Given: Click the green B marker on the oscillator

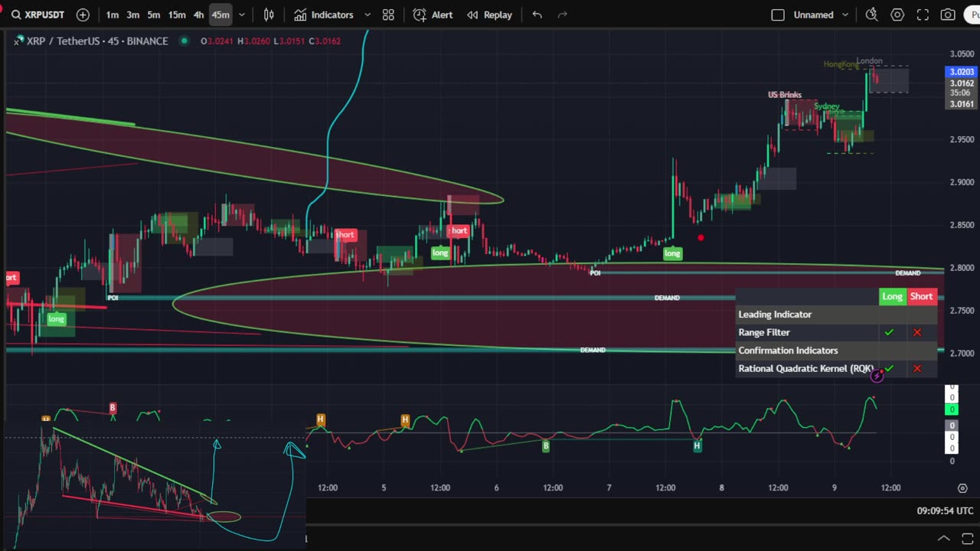Looking at the screenshot, I should 546,445.
